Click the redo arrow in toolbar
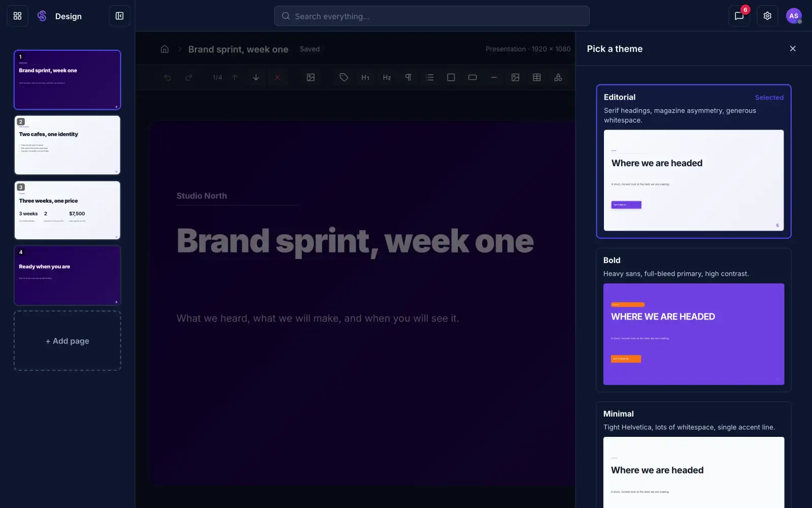Screen dimensions: 812x508 tap(189, 77)
